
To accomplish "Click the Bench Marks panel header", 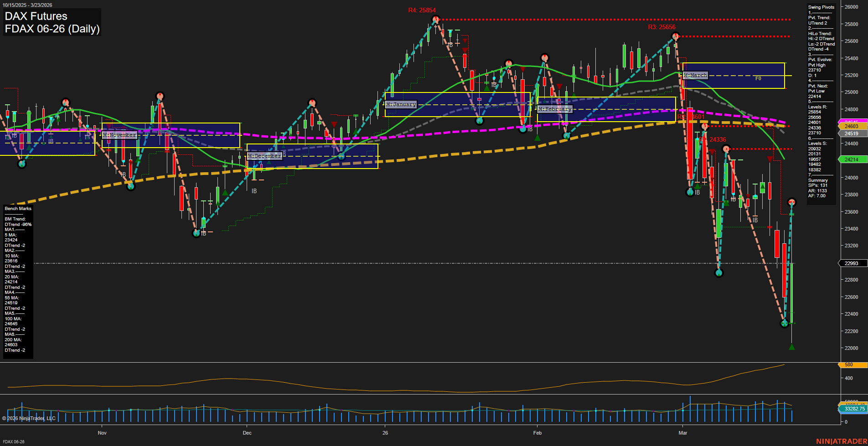I will click(x=17, y=208).
